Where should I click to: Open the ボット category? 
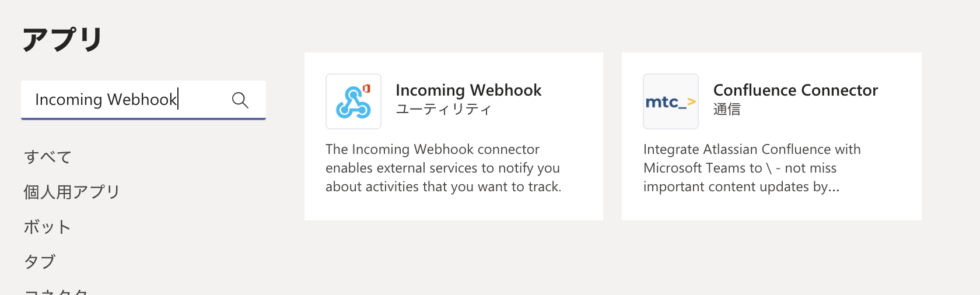point(47,227)
